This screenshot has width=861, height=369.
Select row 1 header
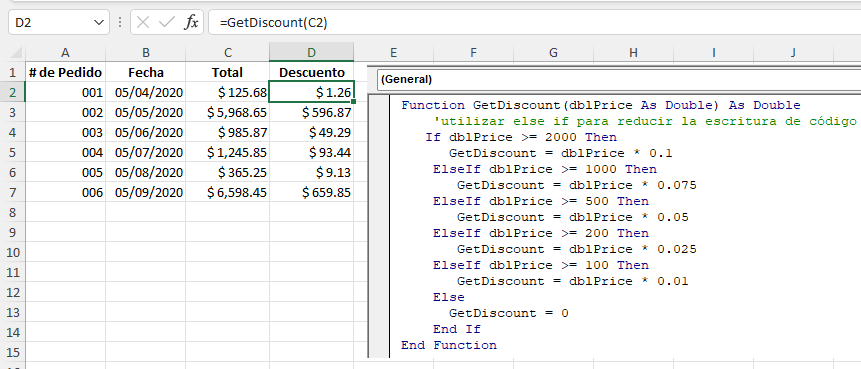coord(12,72)
